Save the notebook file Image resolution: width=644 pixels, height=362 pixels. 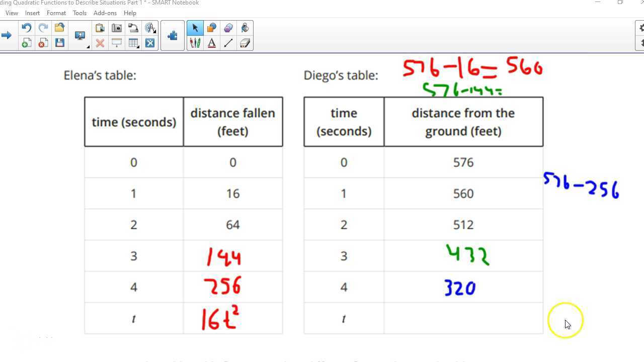(60, 43)
